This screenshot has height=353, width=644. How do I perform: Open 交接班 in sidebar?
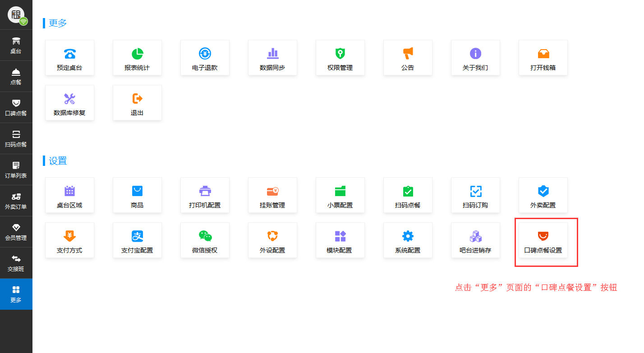tap(16, 263)
